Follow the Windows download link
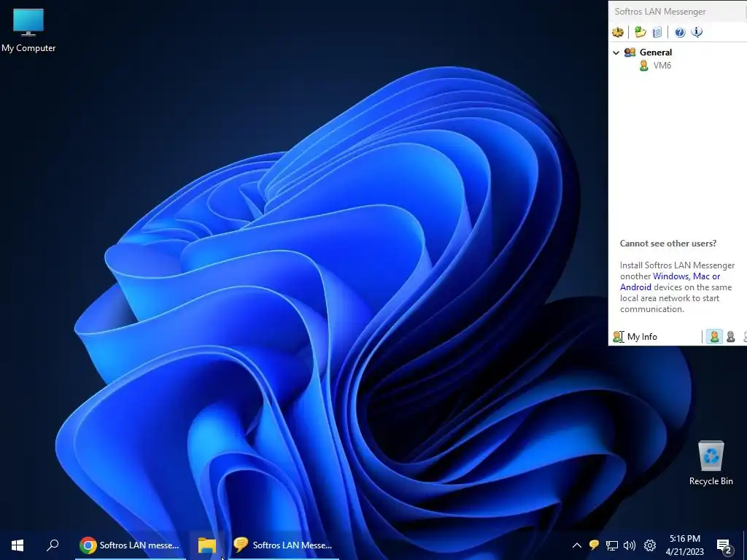The height and width of the screenshot is (560, 747). (x=671, y=276)
